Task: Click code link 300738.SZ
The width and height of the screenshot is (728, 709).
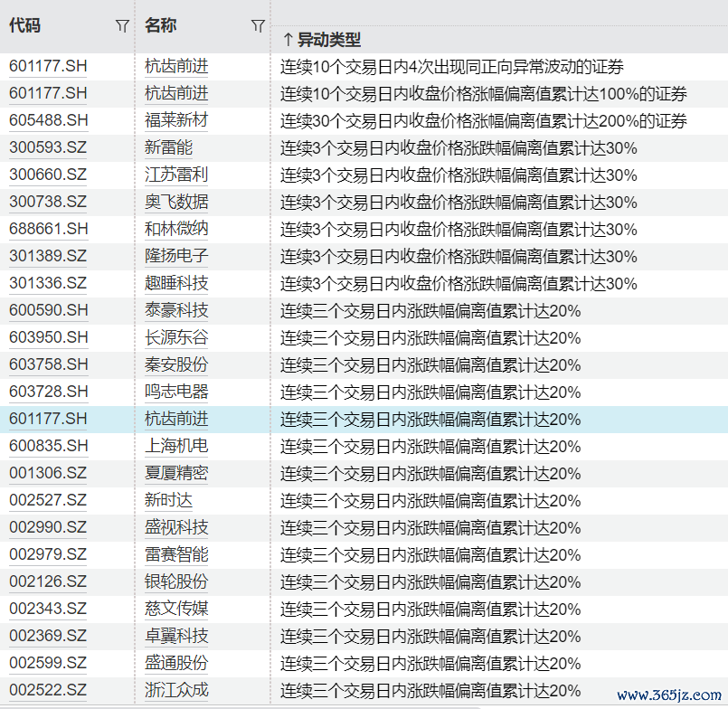Action: (48, 202)
